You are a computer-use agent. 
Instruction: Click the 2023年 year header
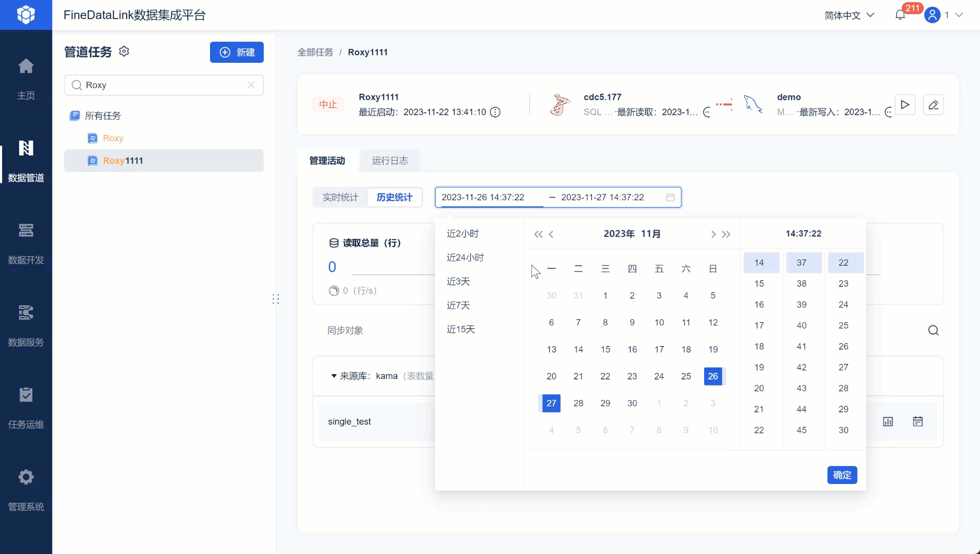(x=619, y=234)
